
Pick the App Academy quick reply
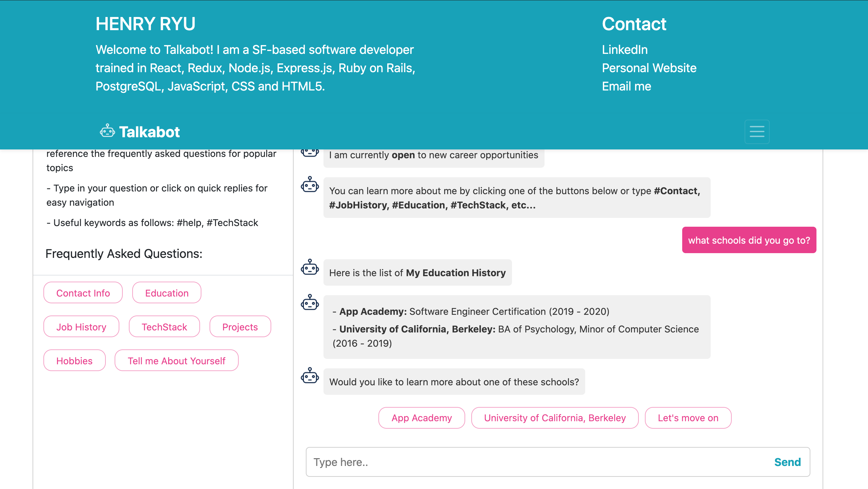pos(421,418)
